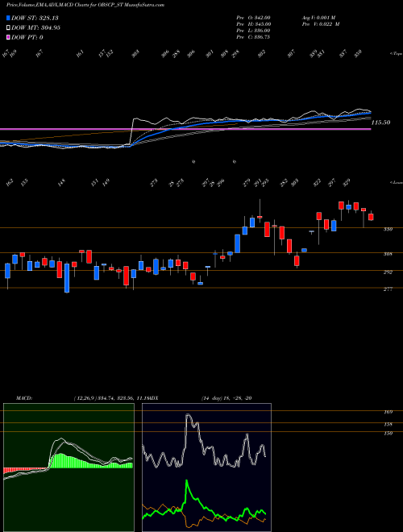
Task: Click the 'Pre C: 336.75' close value
Action: click(253, 37)
